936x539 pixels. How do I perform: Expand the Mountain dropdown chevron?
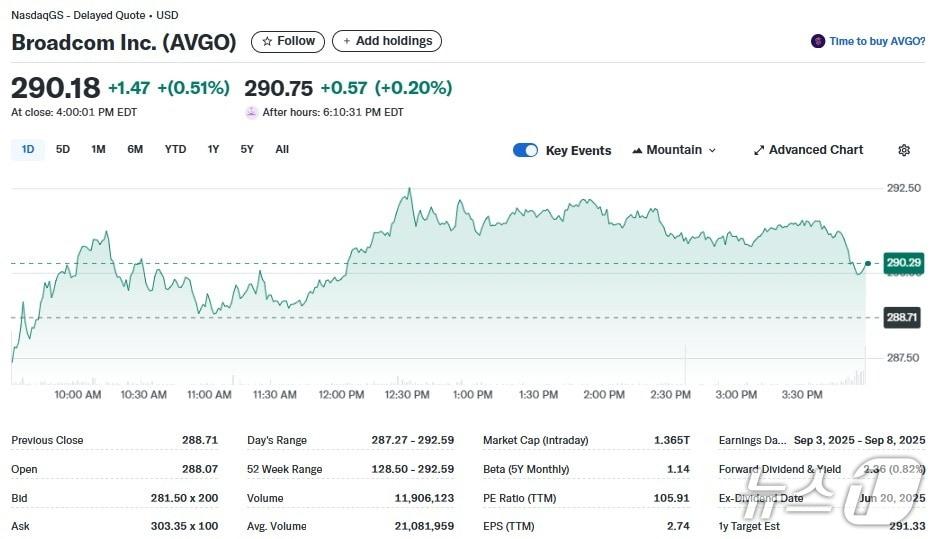click(x=712, y=150)
